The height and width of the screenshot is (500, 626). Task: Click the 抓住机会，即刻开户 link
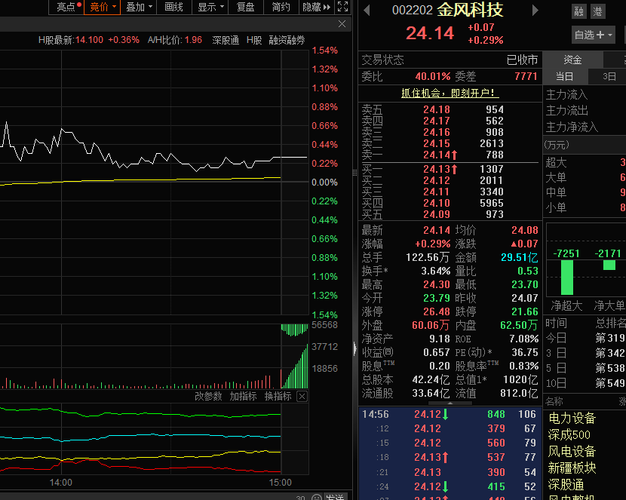point(450,93)
